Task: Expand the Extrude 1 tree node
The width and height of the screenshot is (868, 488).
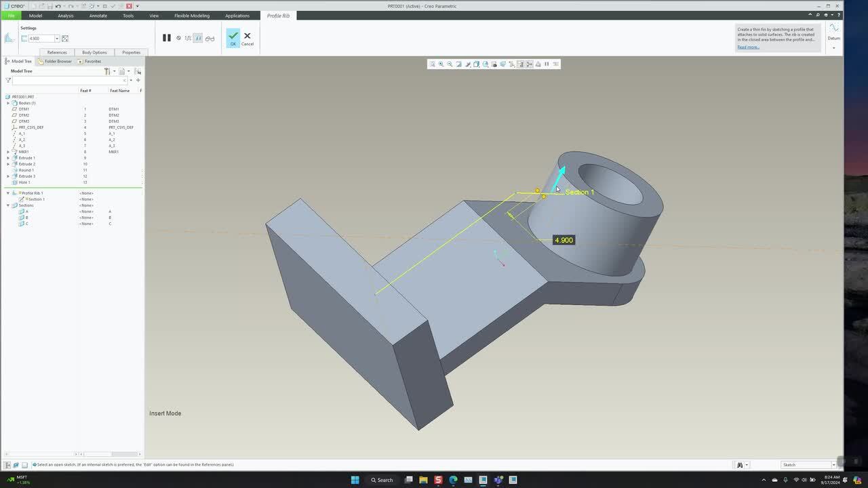Action: coord(8,158)
